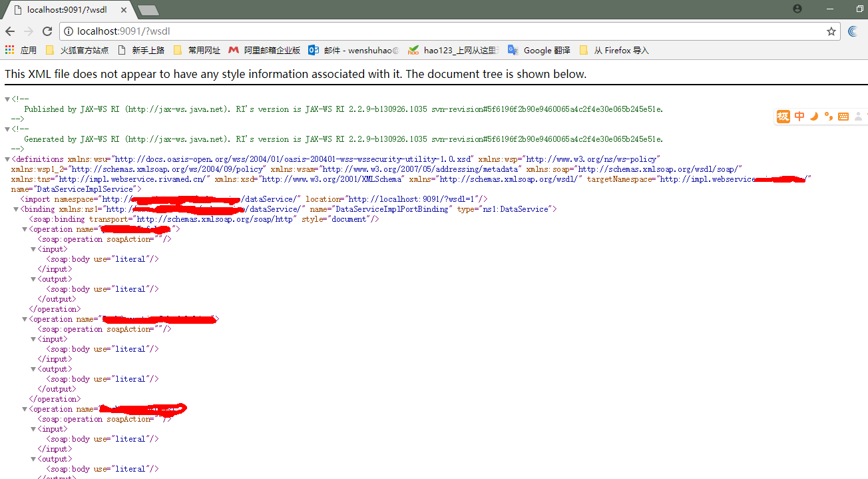Restore down the Chrome window

coord(859,9)
